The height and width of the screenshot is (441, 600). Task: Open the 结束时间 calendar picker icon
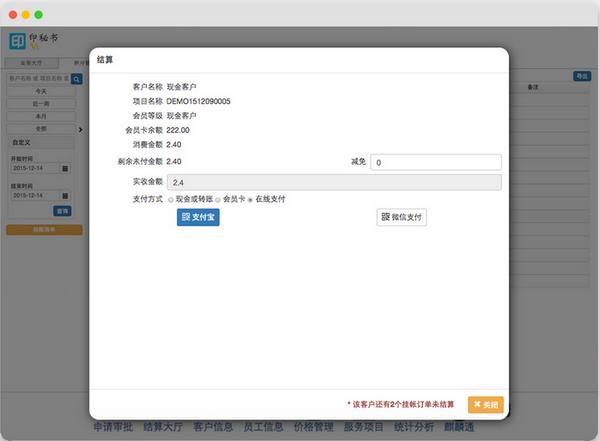(x=65, y=195)
